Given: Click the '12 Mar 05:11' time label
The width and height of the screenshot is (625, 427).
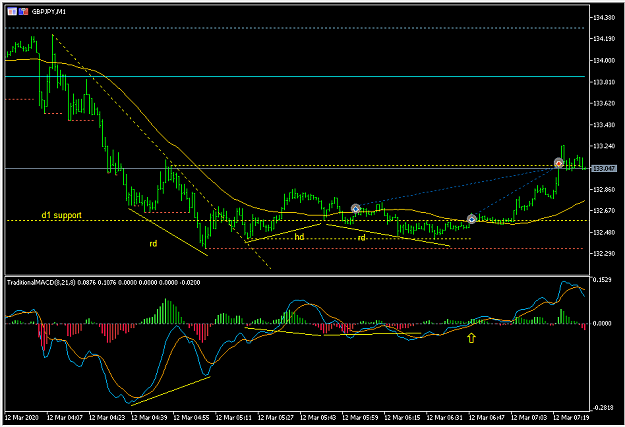Looking at the screenshot, I should 234,417.
